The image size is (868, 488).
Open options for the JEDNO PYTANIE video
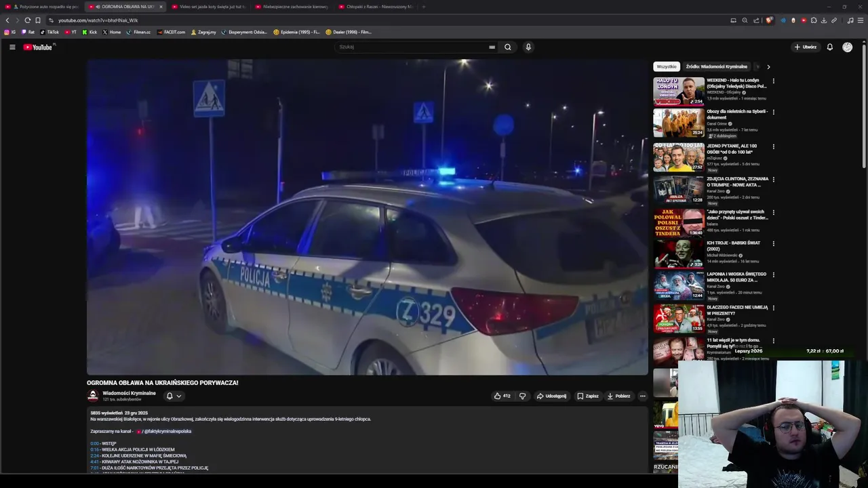773,146
